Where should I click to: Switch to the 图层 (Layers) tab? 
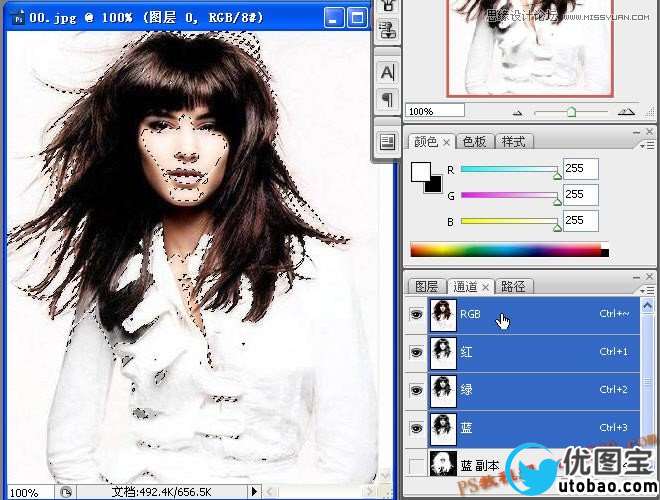pos(427,287)
